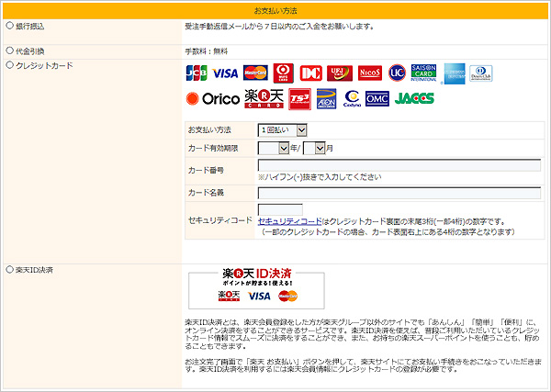This screenshot has width=551, height=392.
Task: Click the American Express logo
Action: pos(455,73)
